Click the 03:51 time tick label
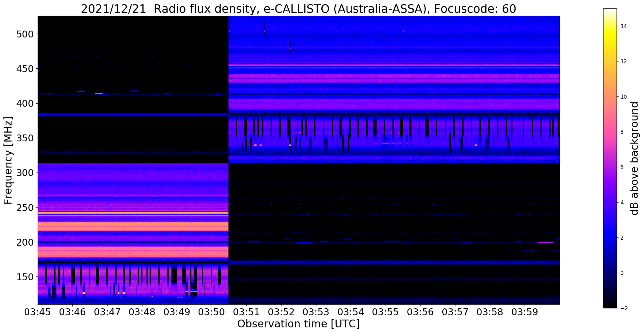Screen dimensions: 644x333 [x=247, y=312]
